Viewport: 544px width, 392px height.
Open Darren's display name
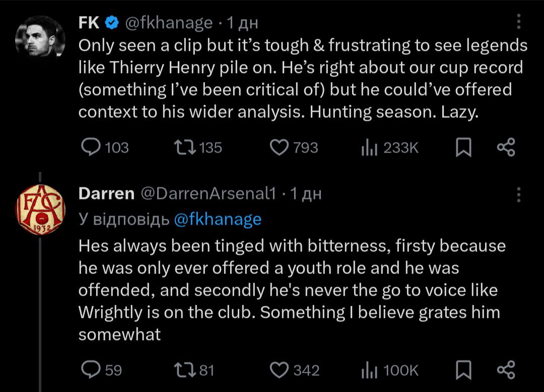click(x=106, y=193)
